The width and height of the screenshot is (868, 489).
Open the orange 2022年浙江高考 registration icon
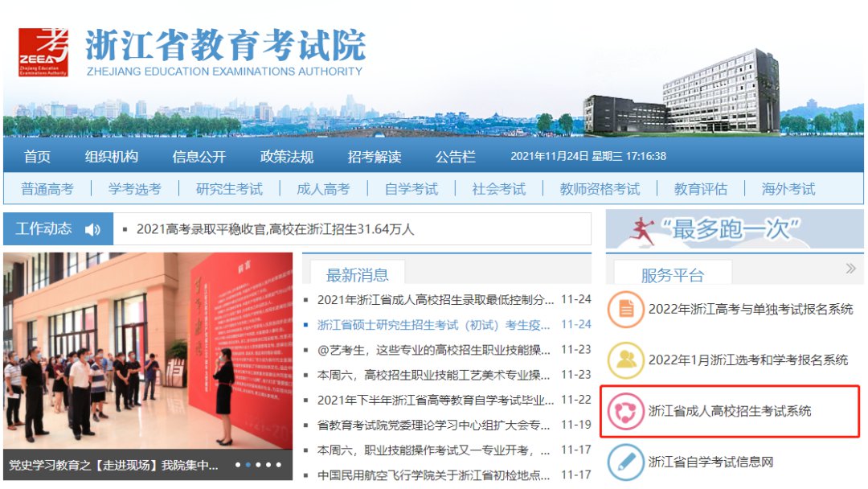click(x=626, y=309)
